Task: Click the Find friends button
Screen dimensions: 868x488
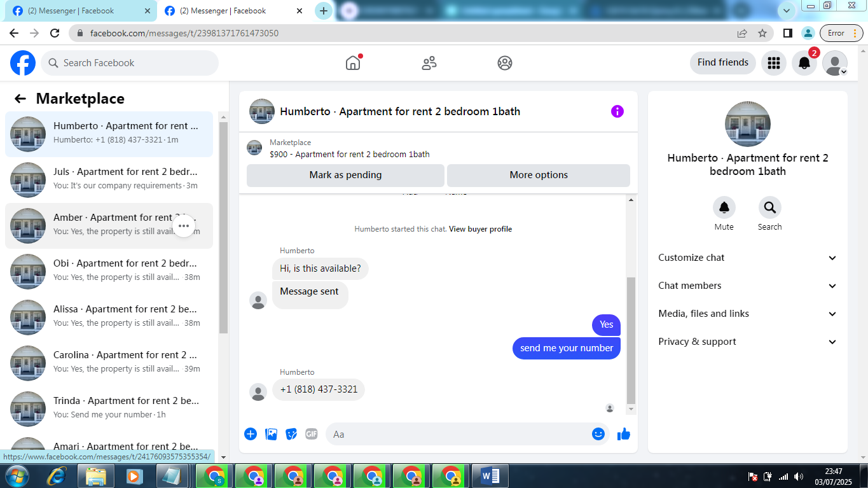Action: coord(723,62)
